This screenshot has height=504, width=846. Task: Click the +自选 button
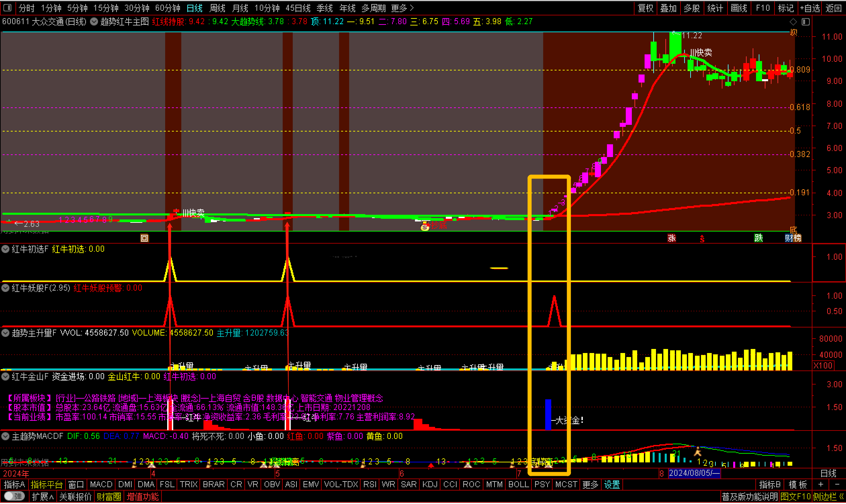point(810,8)
